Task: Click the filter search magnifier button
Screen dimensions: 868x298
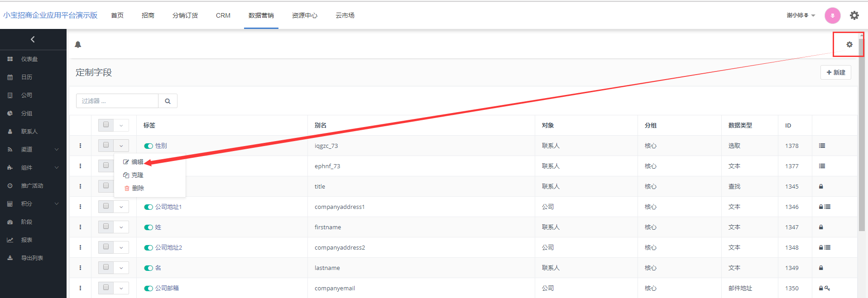Action: (x=168, y=101)
